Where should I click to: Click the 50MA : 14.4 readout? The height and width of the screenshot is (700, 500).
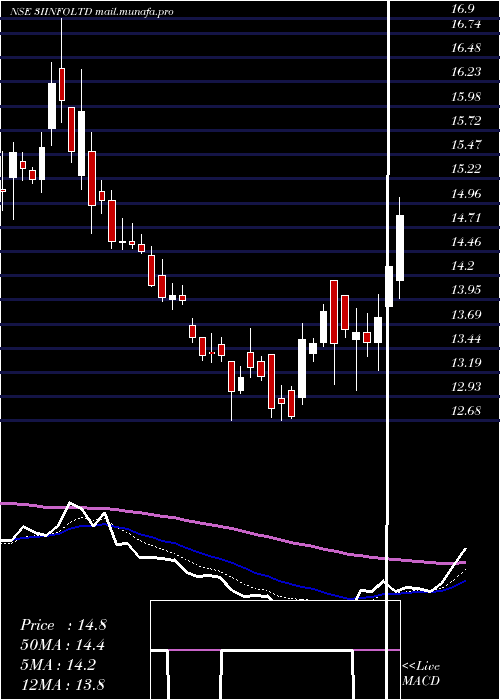tap(63, 645)
